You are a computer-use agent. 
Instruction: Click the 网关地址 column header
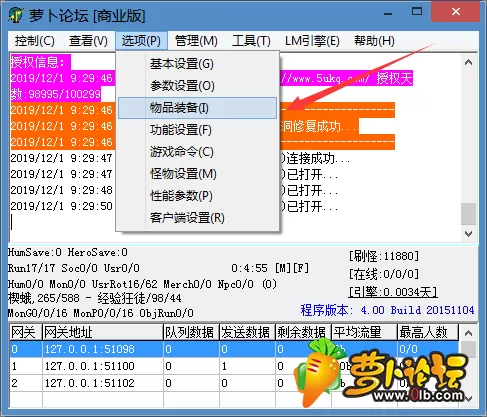pyautogui.click(x=103, y=332)
